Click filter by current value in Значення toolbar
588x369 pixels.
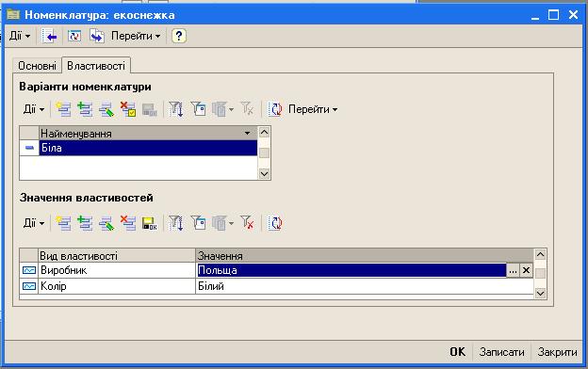pyautogui.click(x=198, y=223)
